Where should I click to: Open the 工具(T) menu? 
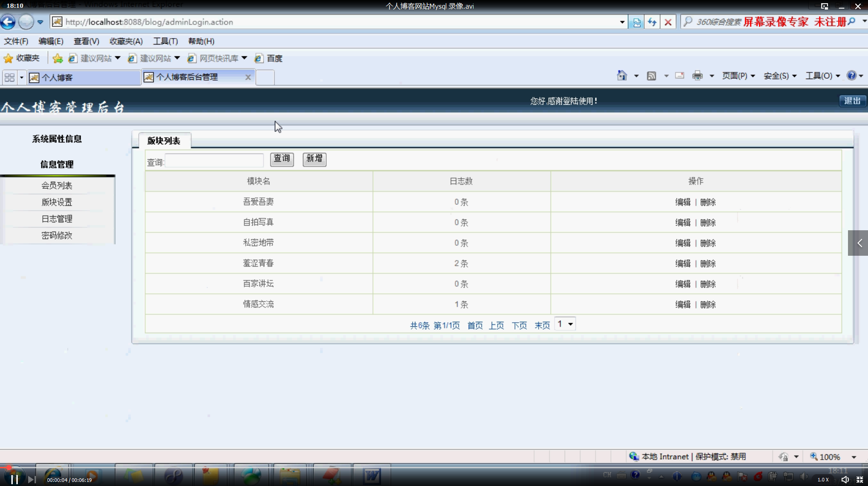[x=165, y=41]
